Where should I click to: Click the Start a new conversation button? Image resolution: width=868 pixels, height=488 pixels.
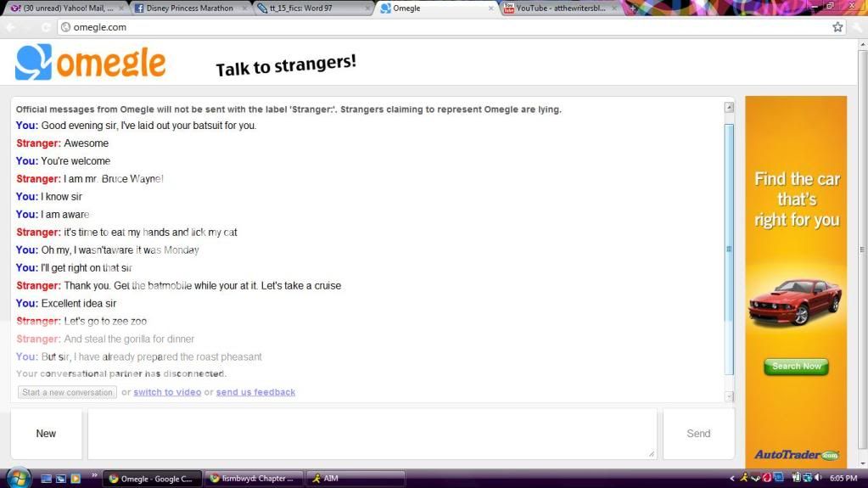[67, 392]
